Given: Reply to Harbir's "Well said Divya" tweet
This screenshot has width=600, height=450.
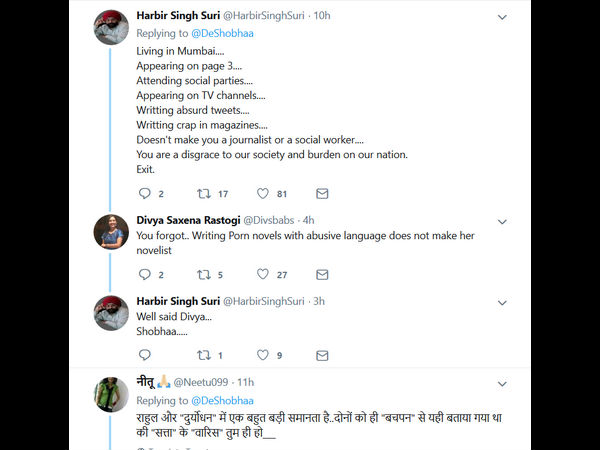Looking at the screenshot, I should [x=145, y=354].
